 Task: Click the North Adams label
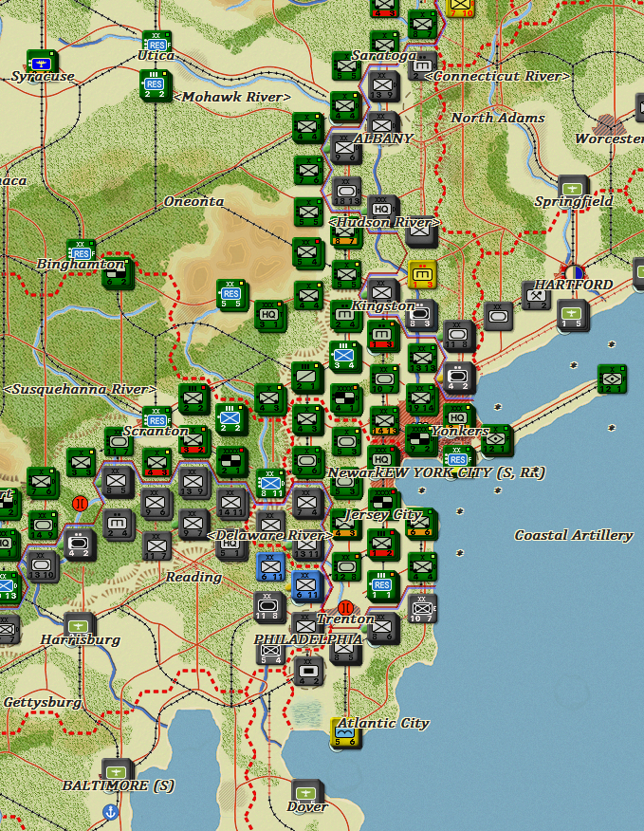498,118
